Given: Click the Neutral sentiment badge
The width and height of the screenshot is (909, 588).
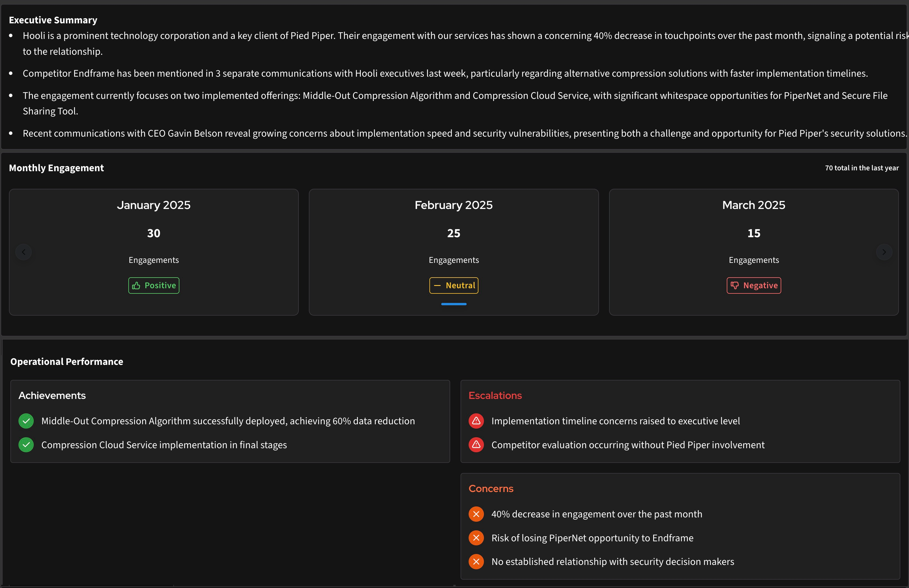Looking at the screenshot, I should click(x=453, y=286).
